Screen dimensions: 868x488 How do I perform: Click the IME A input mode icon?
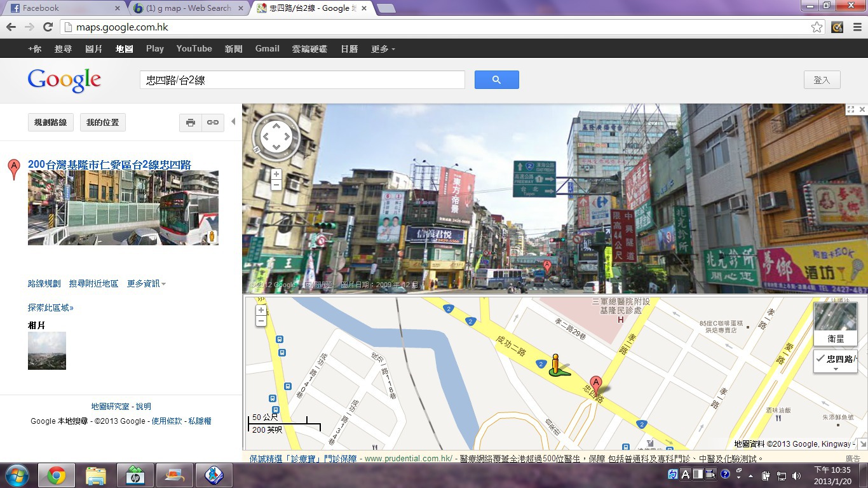pyautogui.click(x=686, y=474)
